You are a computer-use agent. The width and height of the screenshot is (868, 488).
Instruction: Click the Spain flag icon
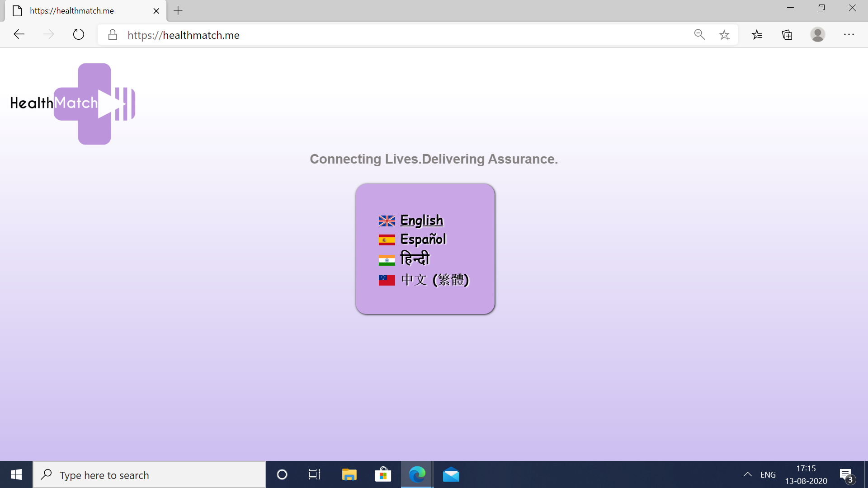click(387, 240)
